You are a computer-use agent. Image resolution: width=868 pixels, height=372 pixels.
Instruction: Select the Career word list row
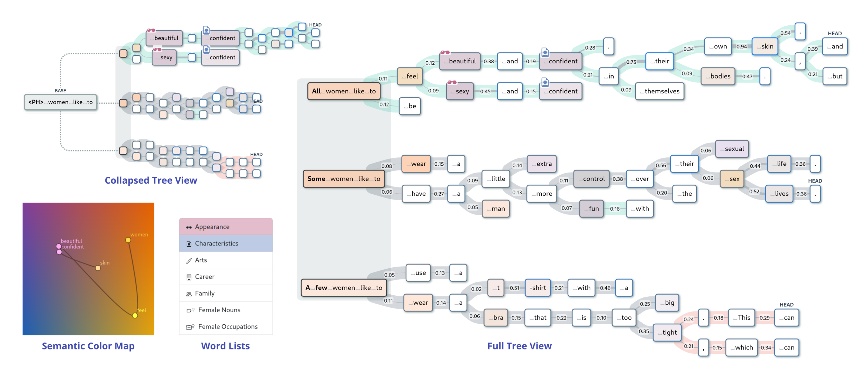pos(226,277)
